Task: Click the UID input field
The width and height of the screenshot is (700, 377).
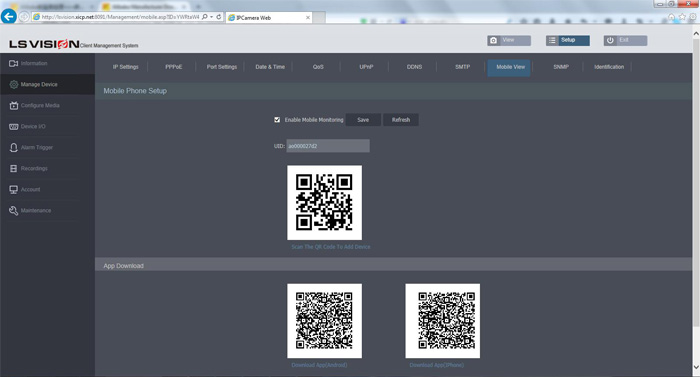Action: (328, 146)
